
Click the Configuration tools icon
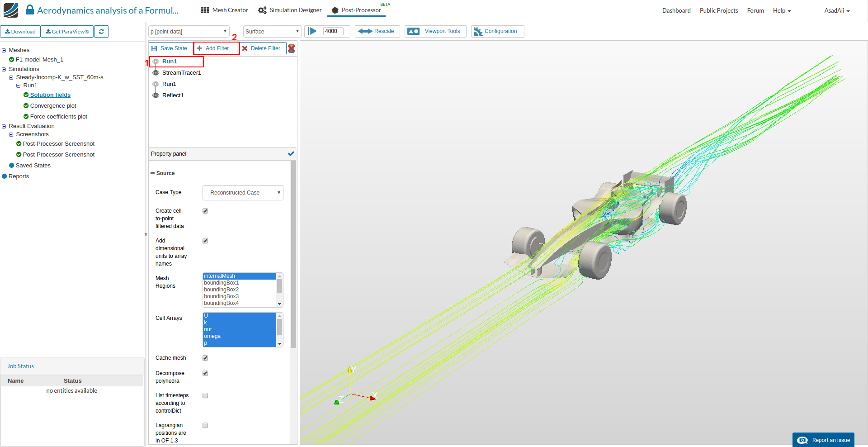(x=478, y=31)
